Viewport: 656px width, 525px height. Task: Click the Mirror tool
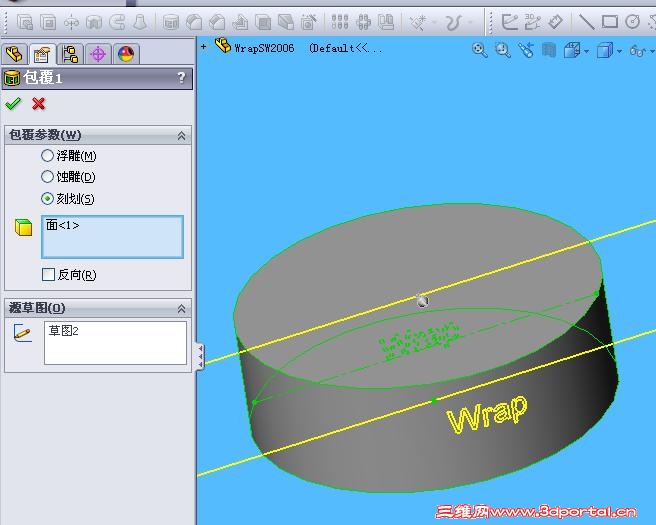386,22
